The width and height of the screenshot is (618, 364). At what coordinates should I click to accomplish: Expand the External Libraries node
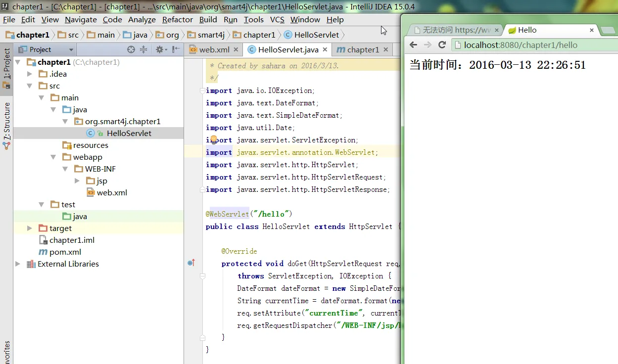(18, 264)
